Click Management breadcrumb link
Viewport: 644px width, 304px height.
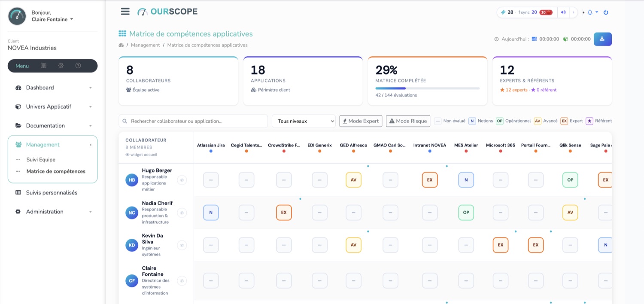tap(145, 45)
